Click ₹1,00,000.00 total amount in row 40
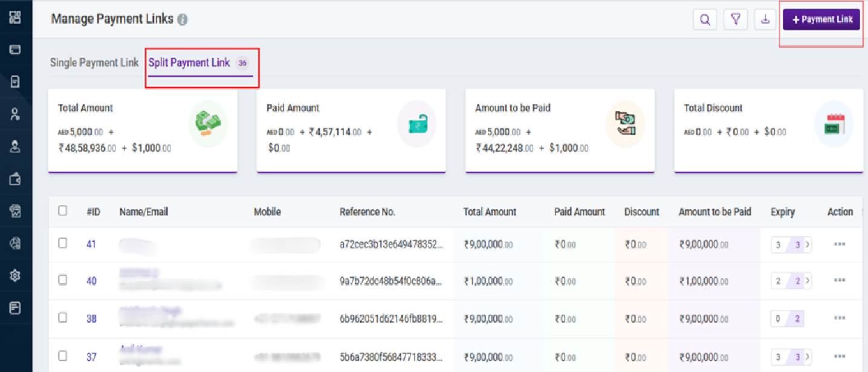This screenshot has height=372, width=868. [x=489, y=281]
